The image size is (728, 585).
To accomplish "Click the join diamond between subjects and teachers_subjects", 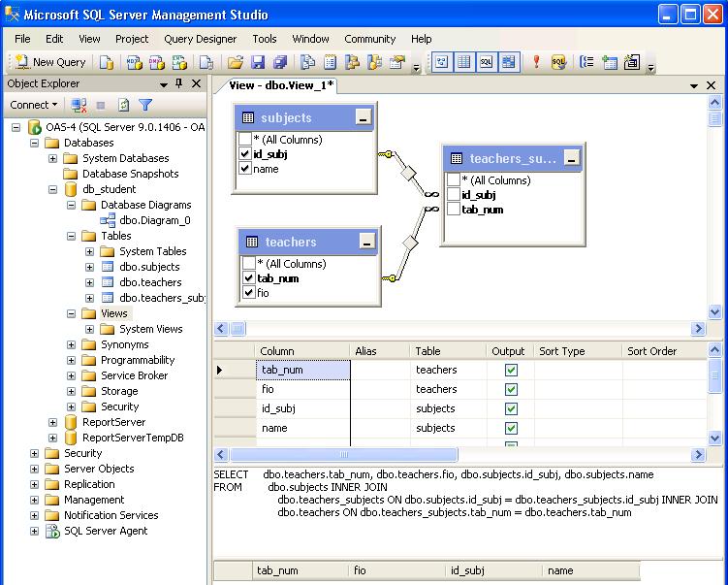I will pos(408,174).
